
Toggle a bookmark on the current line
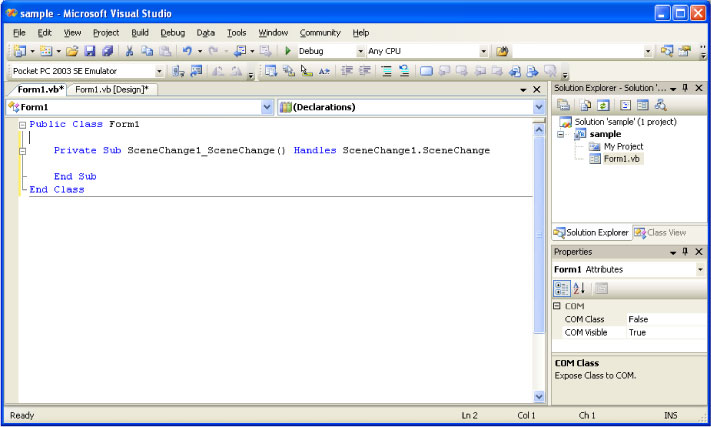(x=426, y=71)
